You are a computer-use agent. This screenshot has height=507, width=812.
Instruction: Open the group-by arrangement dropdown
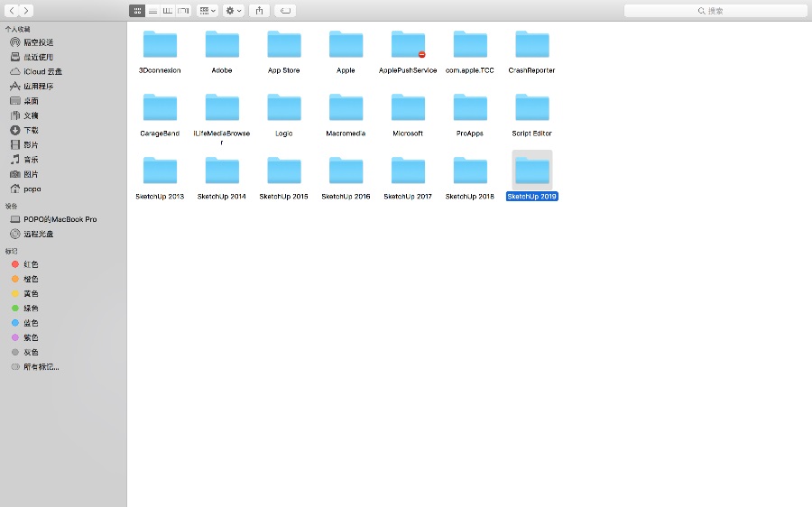tap(208, 10)
